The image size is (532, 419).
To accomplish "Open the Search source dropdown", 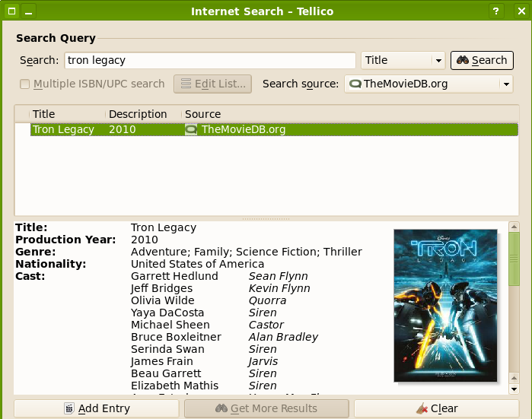I will click(428, 84).
